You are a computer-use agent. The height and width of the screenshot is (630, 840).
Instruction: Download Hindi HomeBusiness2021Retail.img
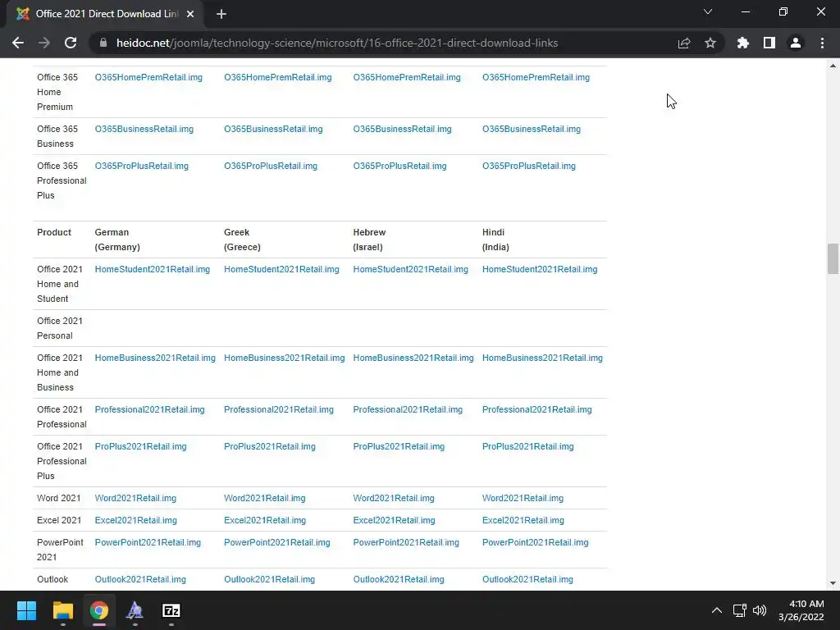click(542, 358)
